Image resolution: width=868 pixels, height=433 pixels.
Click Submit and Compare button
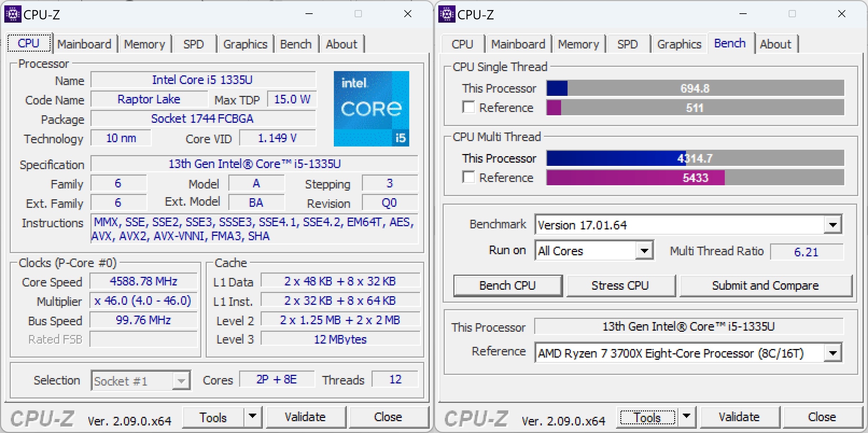tap(765, 286)
